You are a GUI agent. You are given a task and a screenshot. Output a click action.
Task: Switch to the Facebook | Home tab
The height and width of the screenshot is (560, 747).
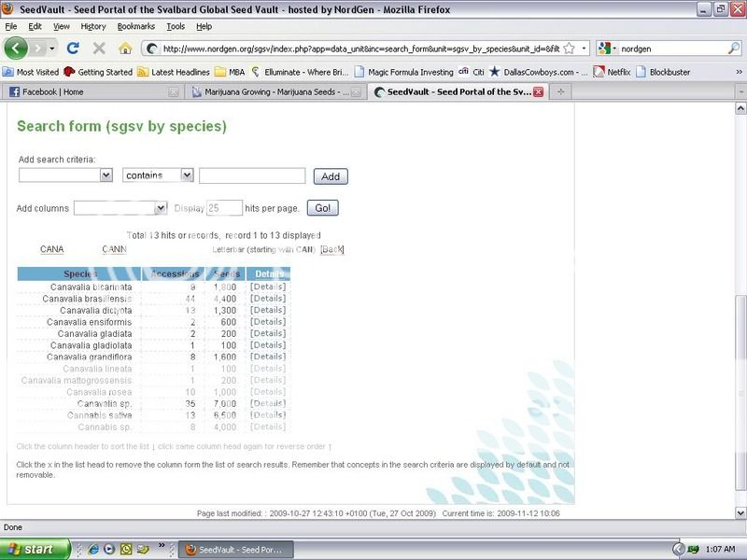tap(91, 91)
